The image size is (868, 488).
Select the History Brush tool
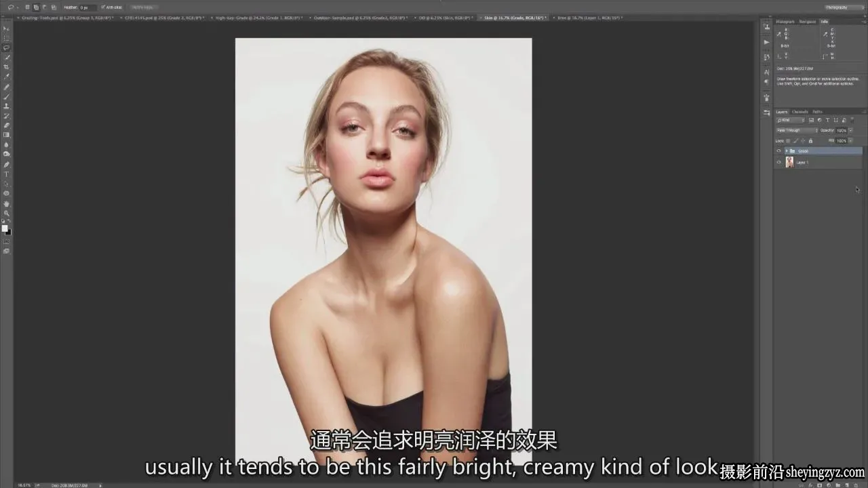7,116
